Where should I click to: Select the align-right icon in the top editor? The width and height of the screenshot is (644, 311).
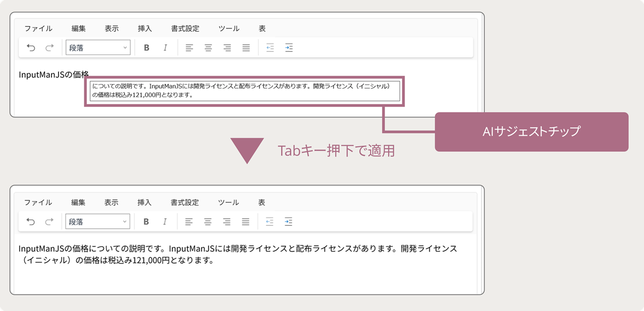227,48
